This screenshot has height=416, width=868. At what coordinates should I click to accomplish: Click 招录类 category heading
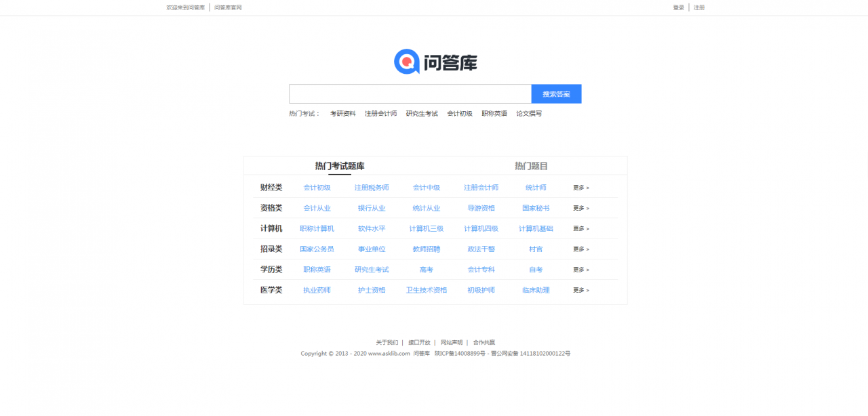(x=271, y=249)
